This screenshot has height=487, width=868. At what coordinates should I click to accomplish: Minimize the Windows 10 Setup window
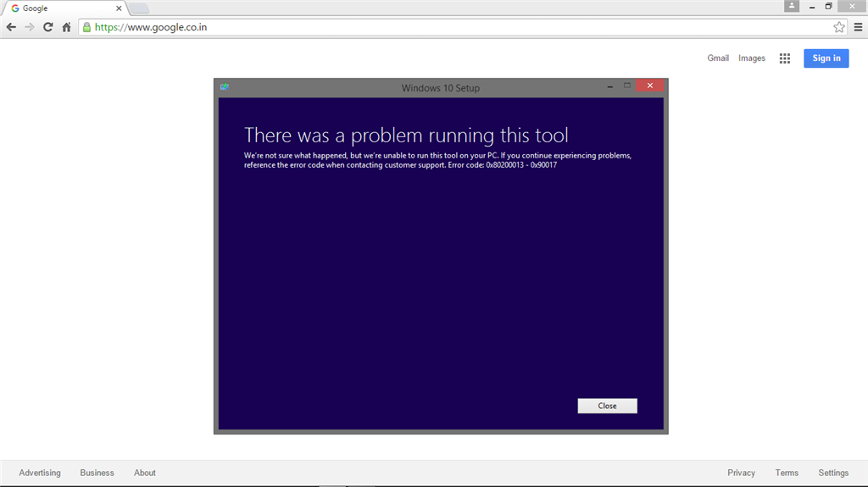610,86
